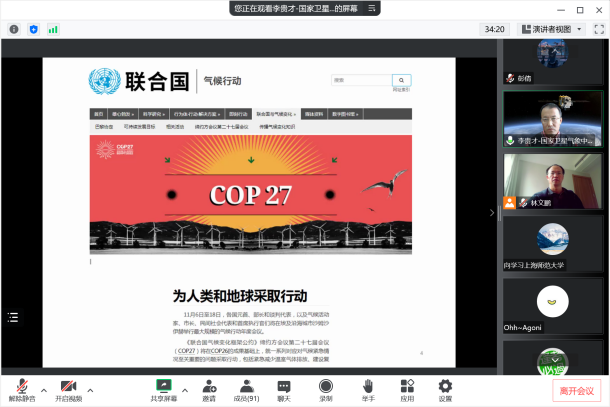Open the 设置 settings gear
Viewport: 610px width, 407px height.
[445, 390]
